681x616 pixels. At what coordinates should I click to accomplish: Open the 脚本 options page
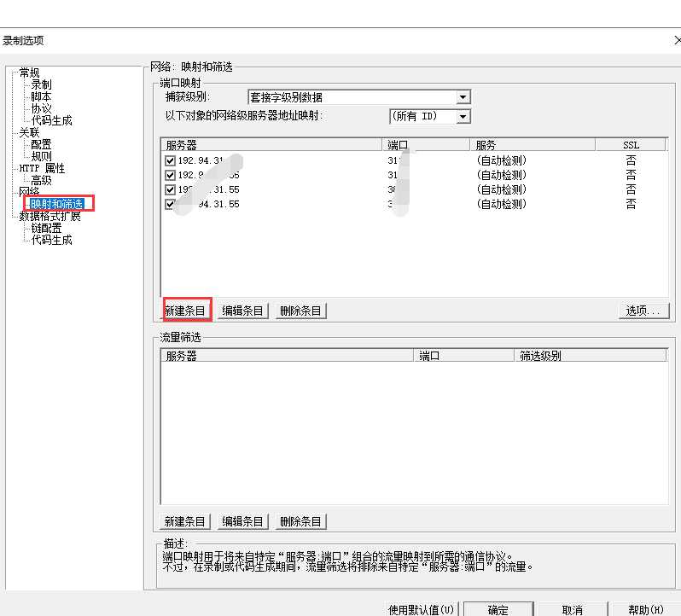pyautogui.click(x=41, y=96)
